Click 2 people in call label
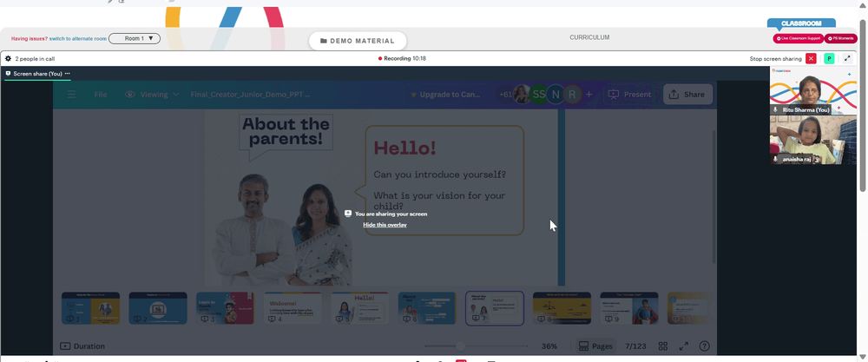The width and height of the screenshot is (868, 362). pyautogui.click(x=35, y=59)
